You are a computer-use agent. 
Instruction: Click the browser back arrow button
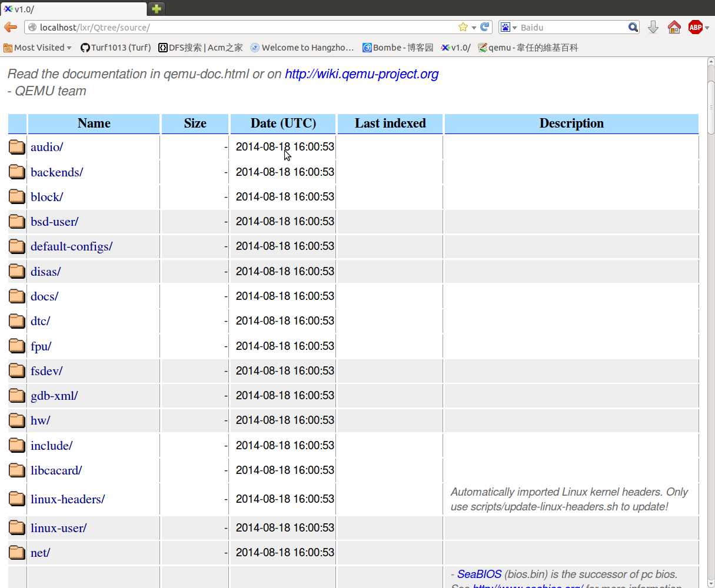(x=11, y=27)
